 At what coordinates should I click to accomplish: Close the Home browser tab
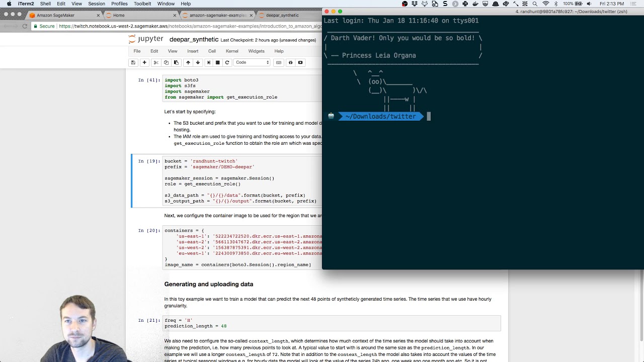point(175,15)
